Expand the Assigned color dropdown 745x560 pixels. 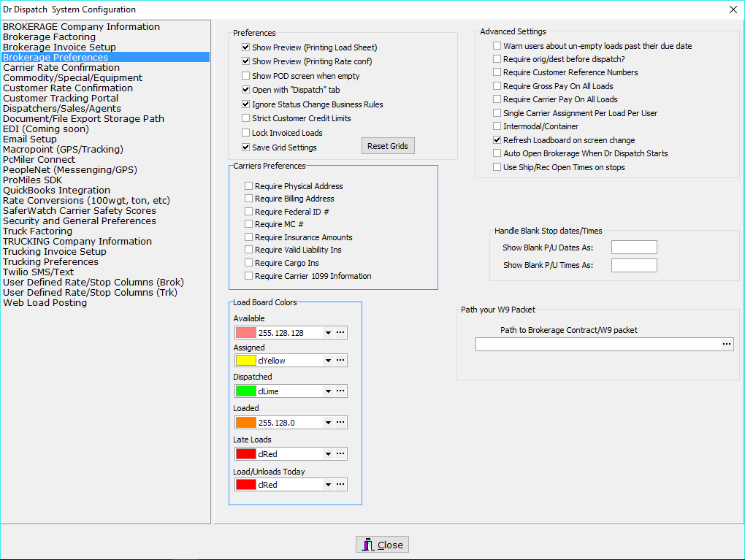pyautogui.click(x=328, y=361)
